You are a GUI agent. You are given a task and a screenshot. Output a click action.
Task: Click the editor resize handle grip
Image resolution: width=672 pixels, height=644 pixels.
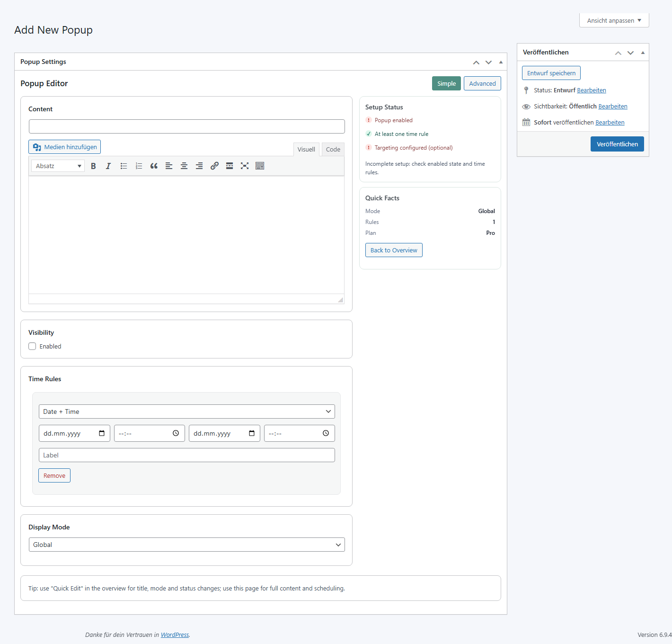340,300
